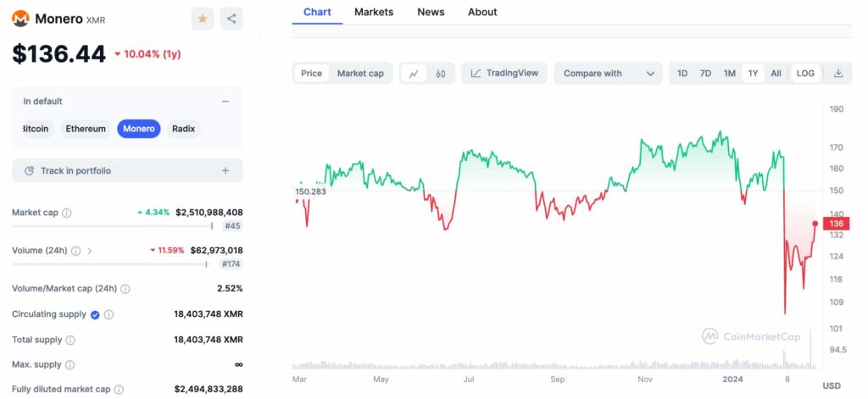Click the $136.44 price text
Screen dimensions: 868x399
(x=58, y=54)
